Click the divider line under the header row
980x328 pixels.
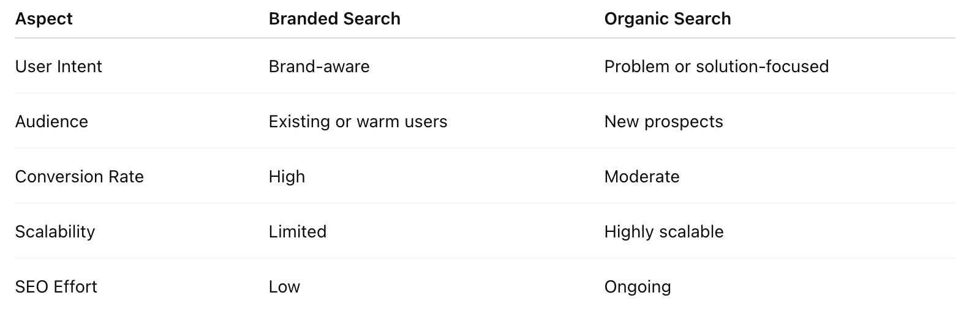(484, 38)
